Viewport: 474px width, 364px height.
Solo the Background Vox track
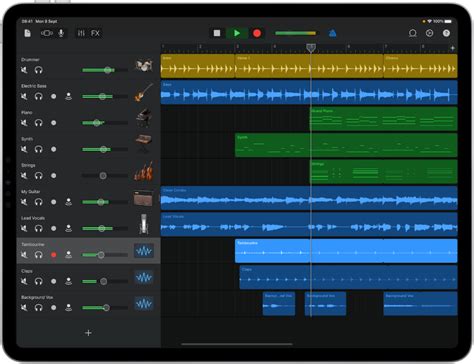pos(39,307)
